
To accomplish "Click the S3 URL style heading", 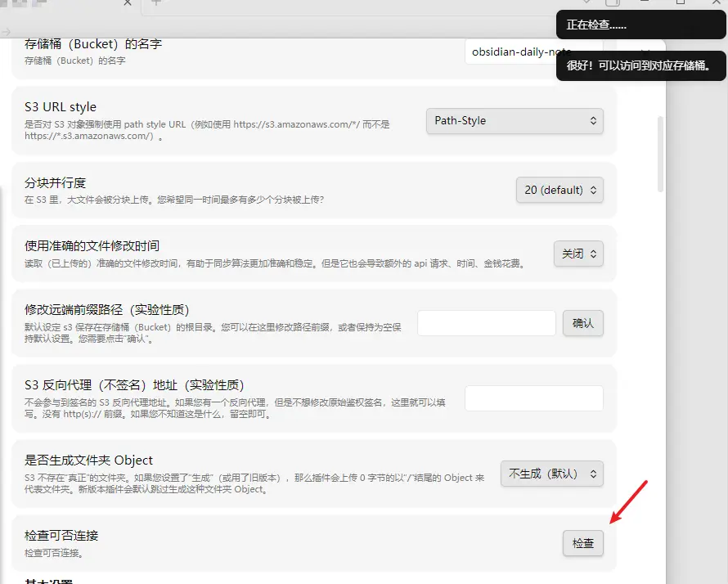I will 61,107.
